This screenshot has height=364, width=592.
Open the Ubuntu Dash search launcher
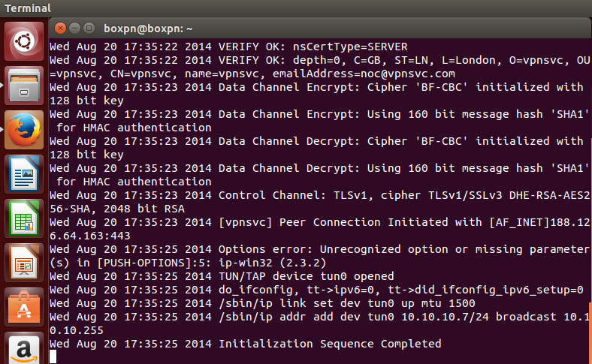pos(24,41)
